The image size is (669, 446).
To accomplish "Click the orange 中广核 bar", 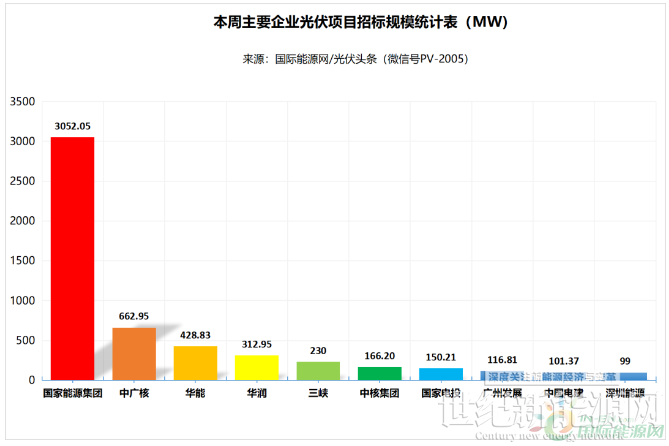I will (134, 354).
